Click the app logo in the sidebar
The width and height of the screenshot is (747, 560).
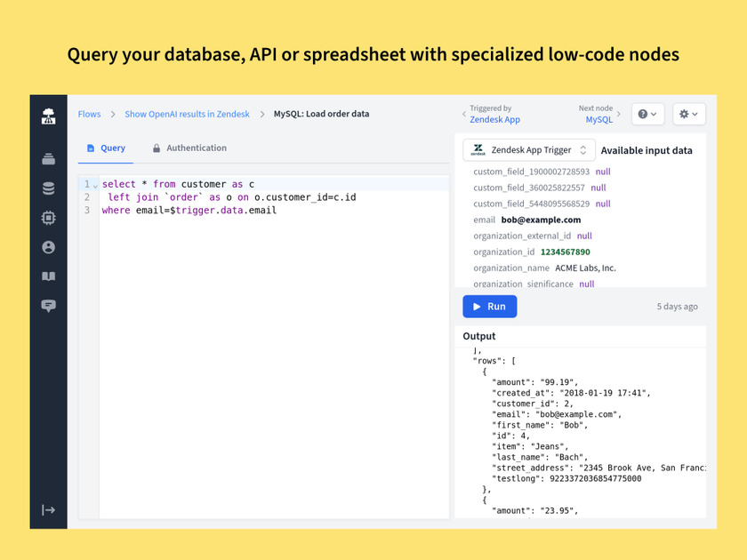tap(48, 116)
